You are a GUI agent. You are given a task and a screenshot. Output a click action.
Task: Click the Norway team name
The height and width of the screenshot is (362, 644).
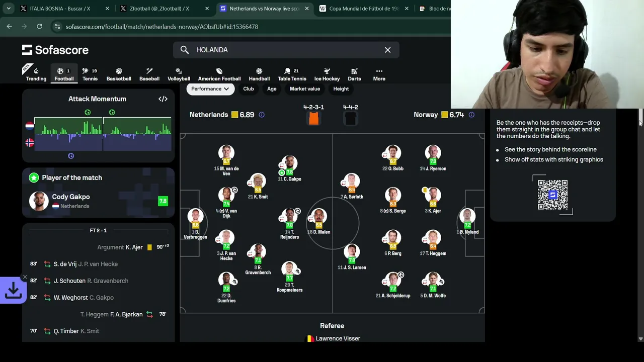pos(426,115)
